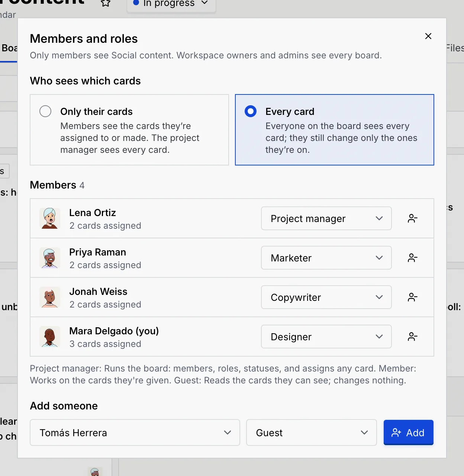Remove Lena Ortiz from the board
The image size is (464, 476).
(x=413, y=218)
